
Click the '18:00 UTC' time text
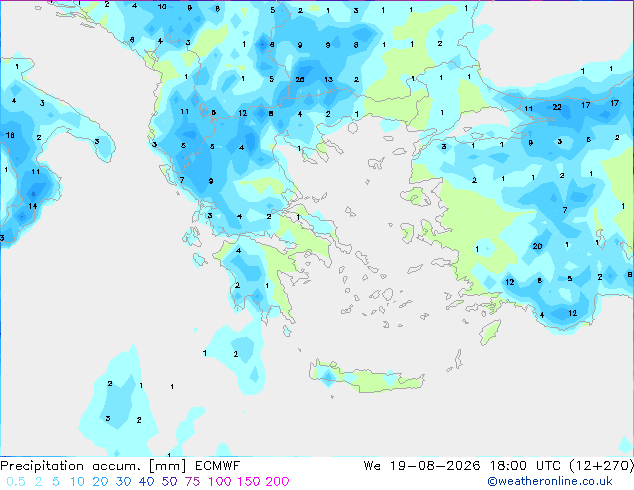coord(526,466)
